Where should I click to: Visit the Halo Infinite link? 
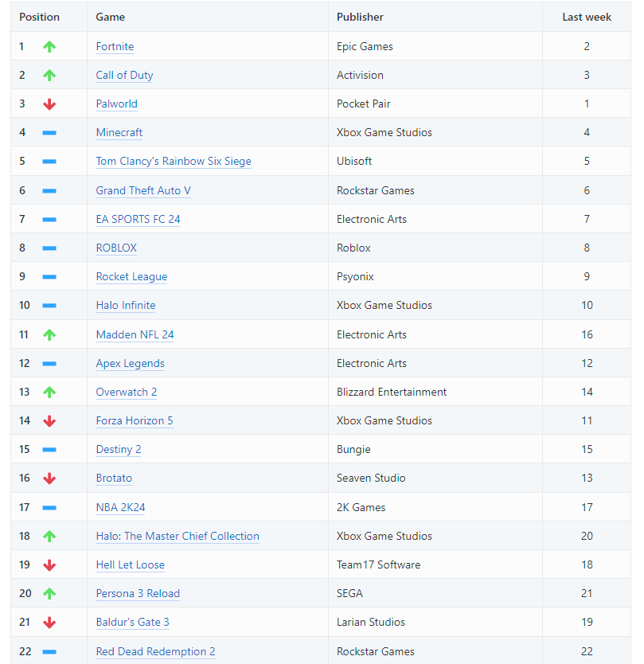tap(126, 305)
